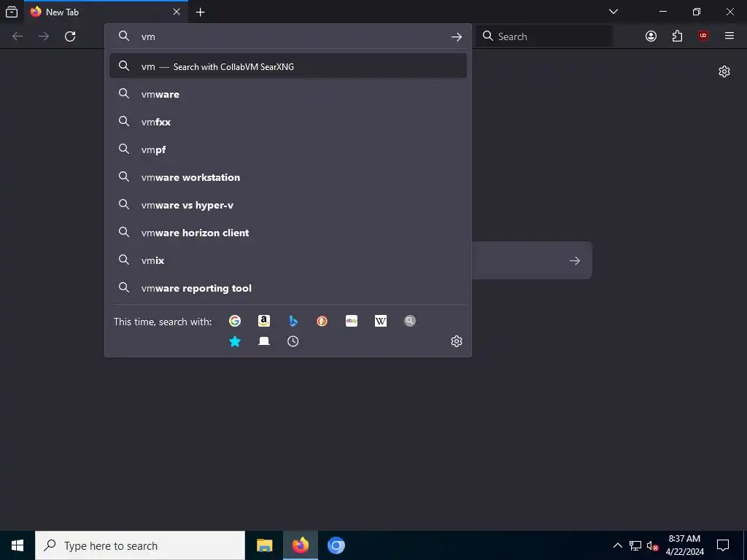Search open tabs using the tabs icon
The image size is (747, 560).
(264, 341)
